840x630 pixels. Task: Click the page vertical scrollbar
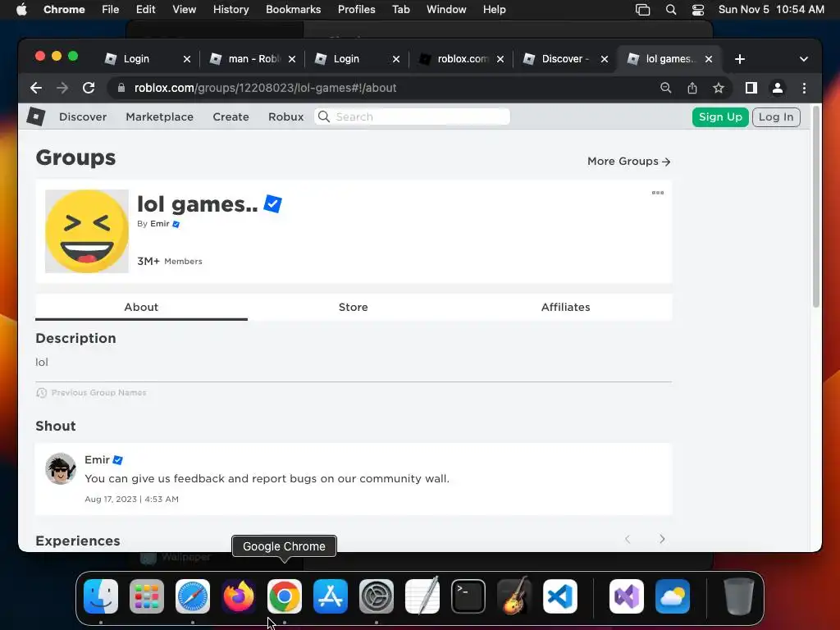click(x=816, y=206)
